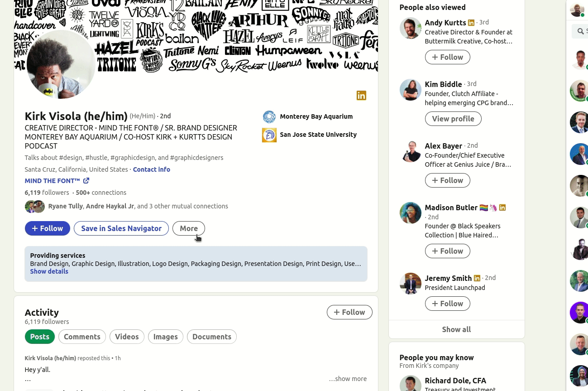View Kim Biddle's profile
Screen dimensions: 588x391
pyautogui.click(x=453, y=118)
